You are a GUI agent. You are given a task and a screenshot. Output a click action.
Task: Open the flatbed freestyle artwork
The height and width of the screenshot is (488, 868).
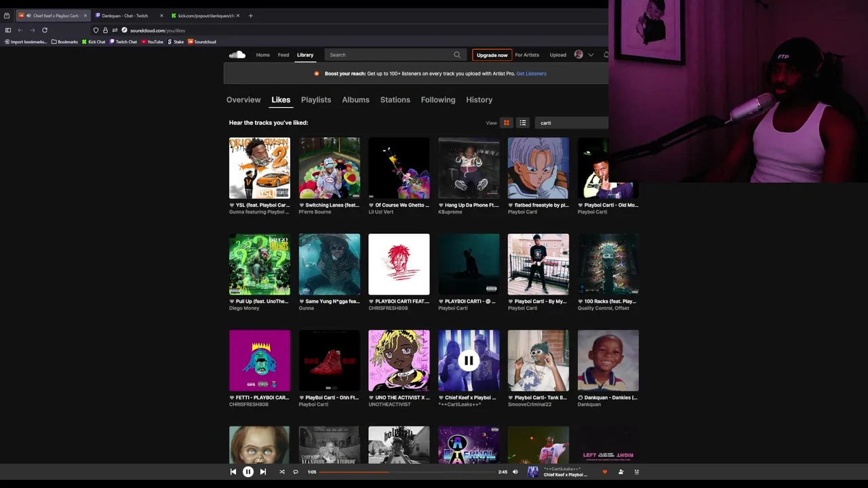coord(538,168)
